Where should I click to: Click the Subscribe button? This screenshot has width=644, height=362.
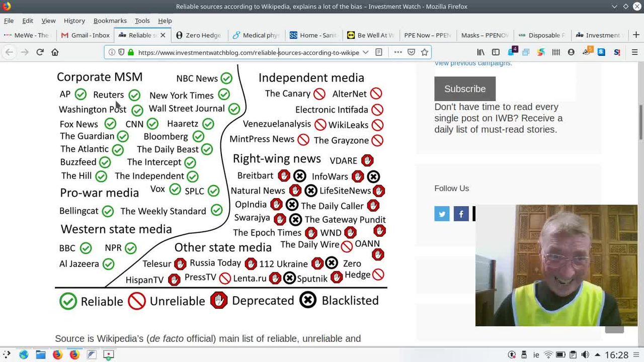[464, 89]
